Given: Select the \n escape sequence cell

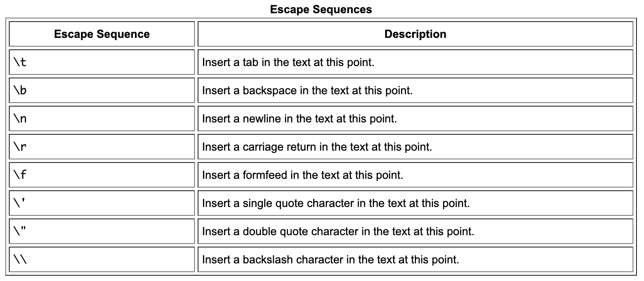Looking at the screenshot, I should [x=20, y=118].
